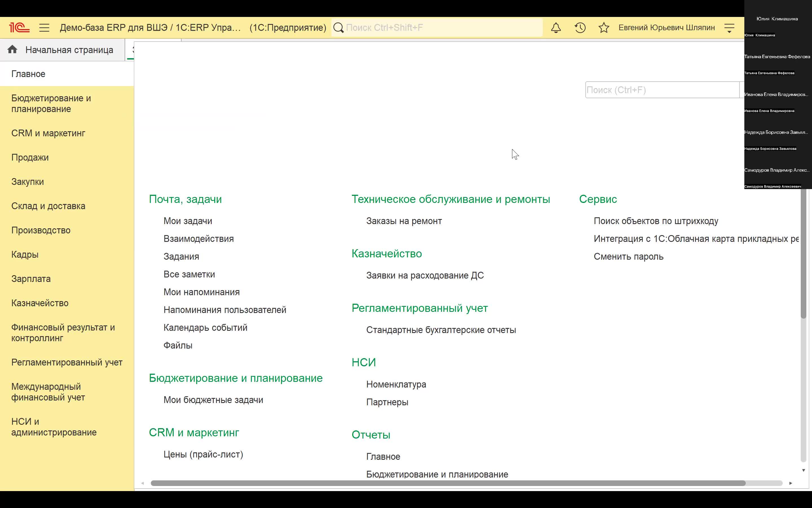Screen dimensions: 812x508
Task: Open Стандартные бухгалтерские отчеты link
Action: pos(441,330)
